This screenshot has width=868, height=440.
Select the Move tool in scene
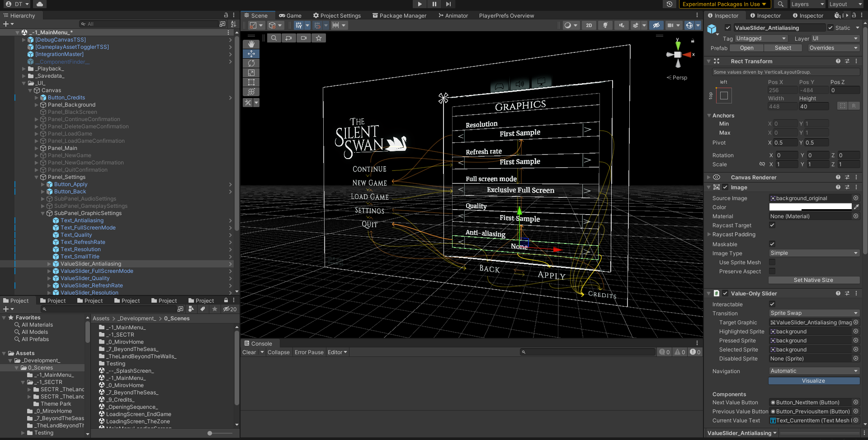[251, 54]
